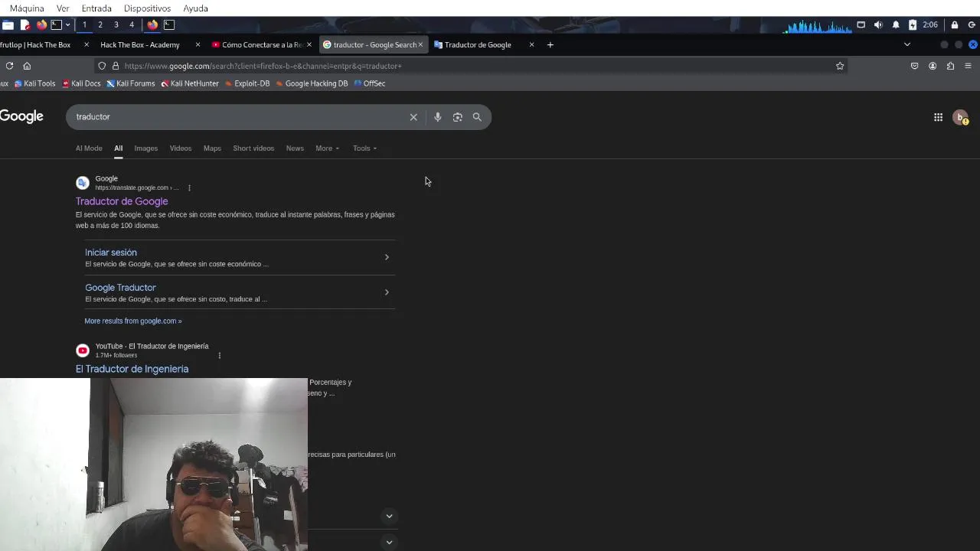
Task: Open the Google Hacking DB bookmark
Action: pyautogui.click(x=312, y=83)
